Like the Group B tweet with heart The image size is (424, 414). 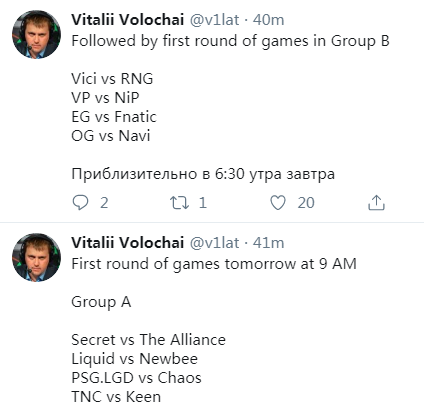(278, 203)
